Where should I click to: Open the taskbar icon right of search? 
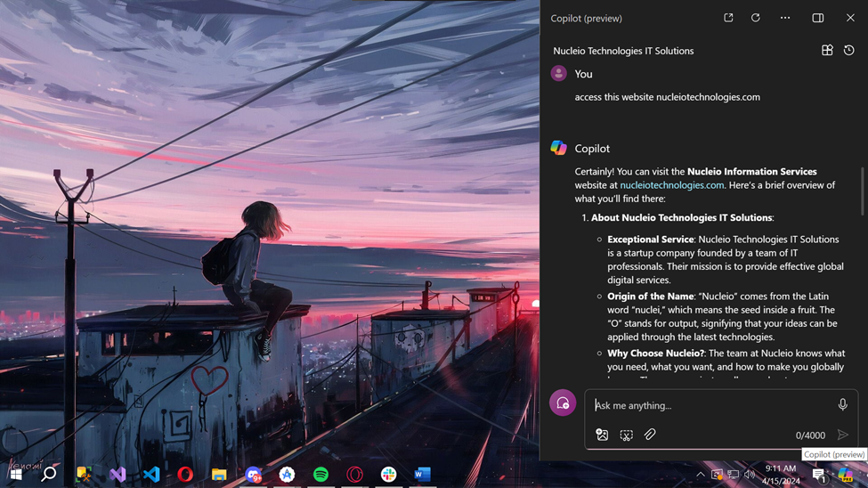tap(84, 474)
